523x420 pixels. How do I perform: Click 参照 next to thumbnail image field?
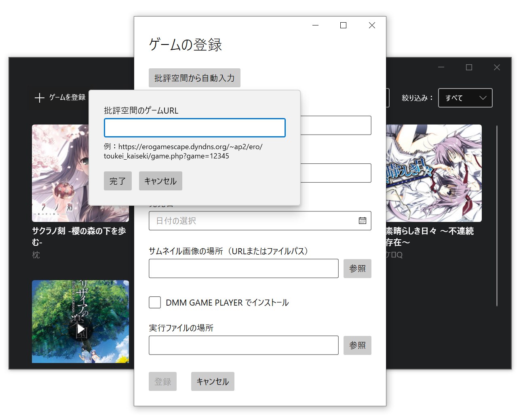coord(357,268)
